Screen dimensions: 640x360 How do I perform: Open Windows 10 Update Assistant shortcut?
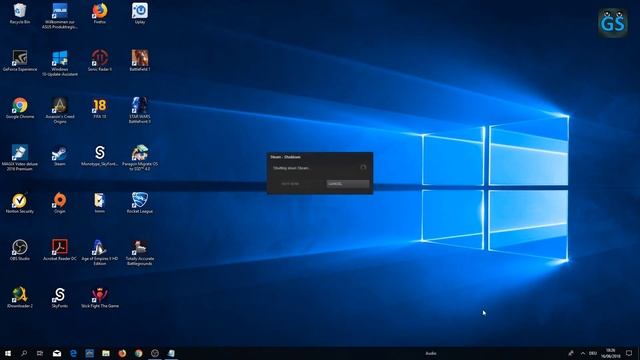point(60,63)
